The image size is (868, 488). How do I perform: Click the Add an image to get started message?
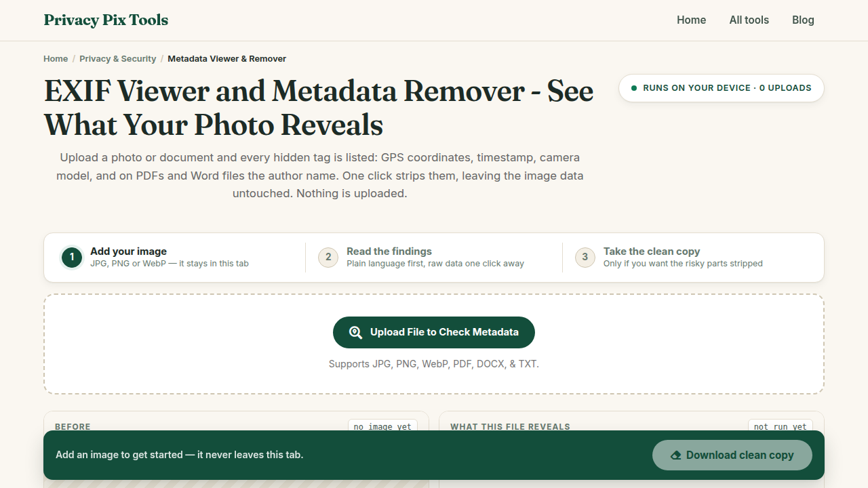[180, 455]
